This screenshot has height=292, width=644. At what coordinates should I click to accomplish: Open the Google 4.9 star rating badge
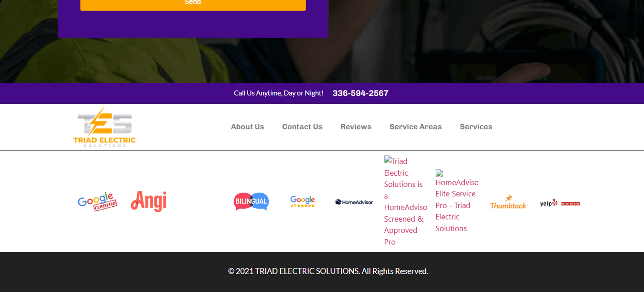[x=303, y=201]
